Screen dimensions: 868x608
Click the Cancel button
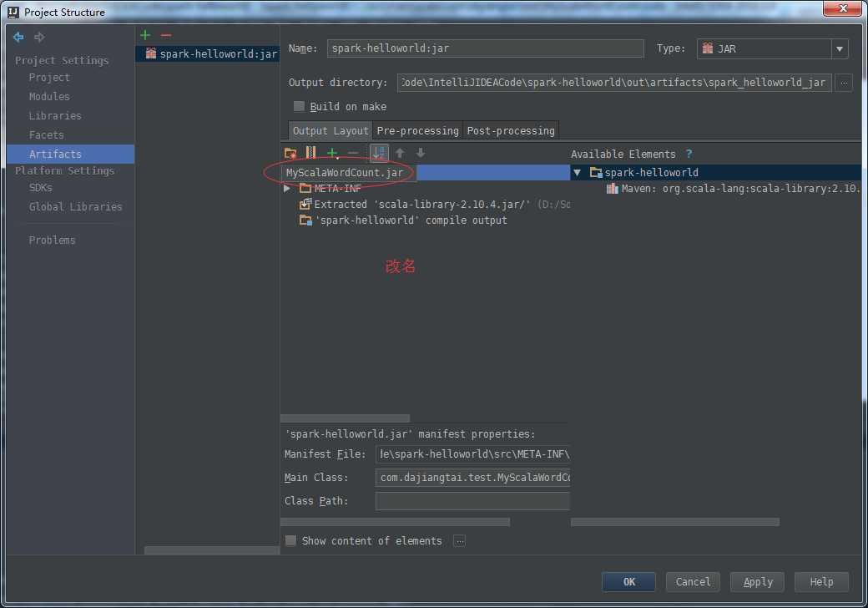(x=693, y=582)
